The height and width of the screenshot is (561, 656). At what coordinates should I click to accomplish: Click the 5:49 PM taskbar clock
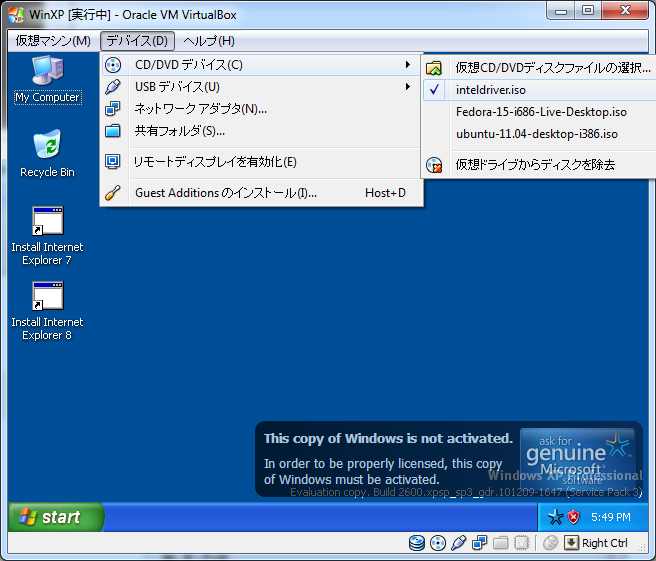[610, 517]
